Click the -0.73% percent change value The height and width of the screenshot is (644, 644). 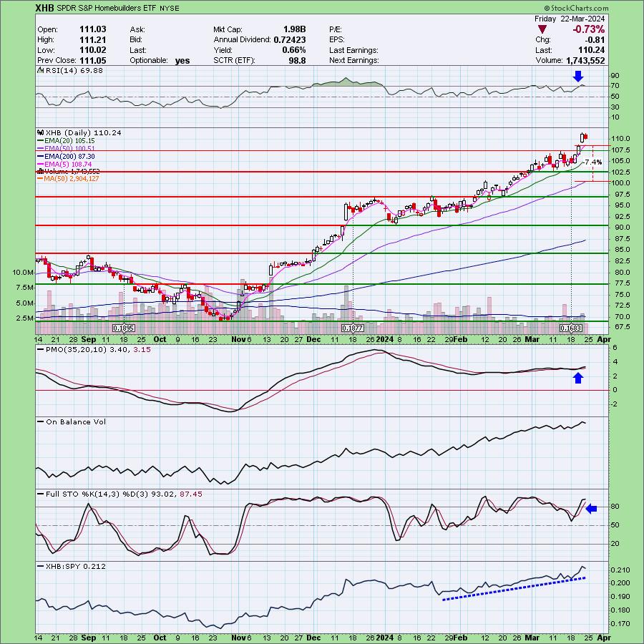(x=588, y=29)
